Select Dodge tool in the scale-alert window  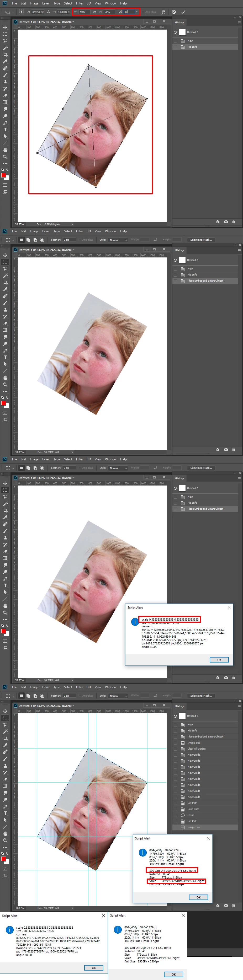pos(5,572)
